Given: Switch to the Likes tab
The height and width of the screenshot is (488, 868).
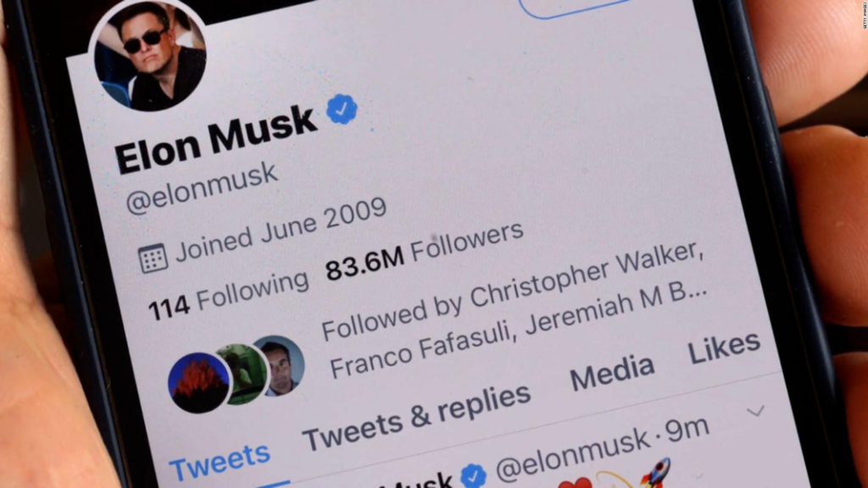Looking at the screenshot, I should [x=724, y=347].
